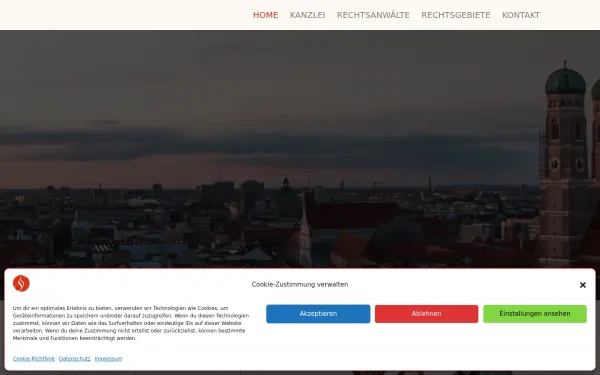
Task: Open the Cookie-Richtlinie link
Action: coord(34,359)
